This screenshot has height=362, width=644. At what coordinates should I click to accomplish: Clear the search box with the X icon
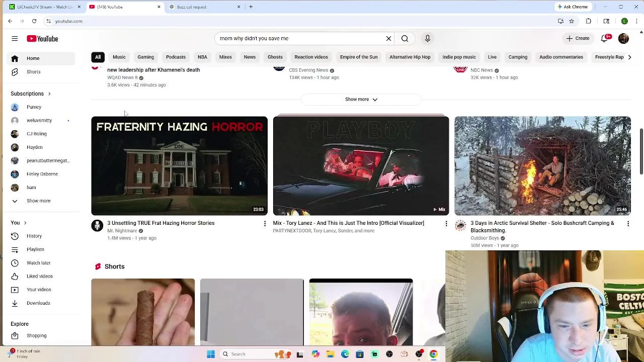pos(388,38)
